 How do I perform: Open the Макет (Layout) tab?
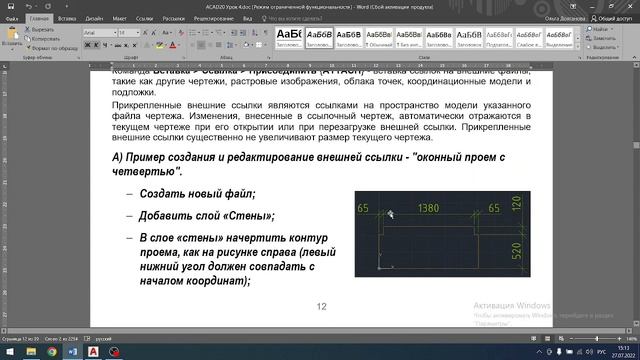click(x=120, y=18)
